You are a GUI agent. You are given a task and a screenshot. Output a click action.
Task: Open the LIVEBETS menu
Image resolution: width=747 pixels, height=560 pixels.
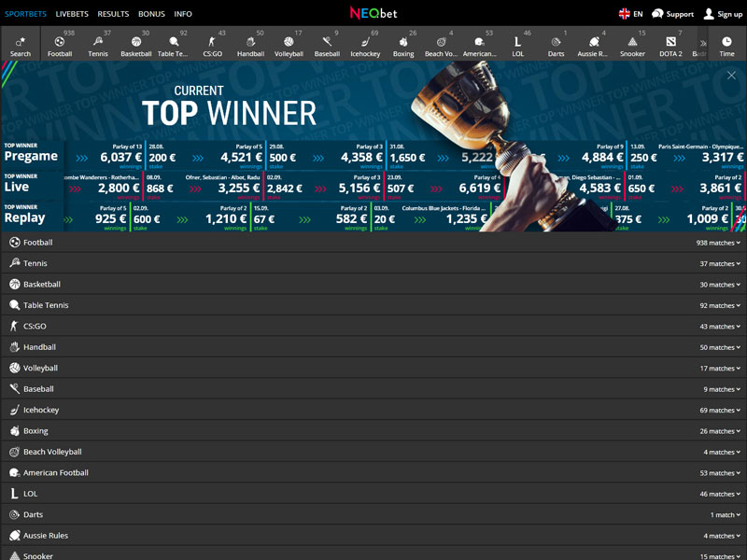tap(72, 14)
